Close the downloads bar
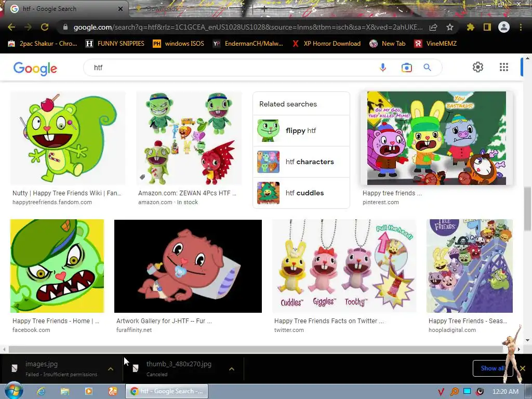532x399 pixels. (x=523, y=368)
